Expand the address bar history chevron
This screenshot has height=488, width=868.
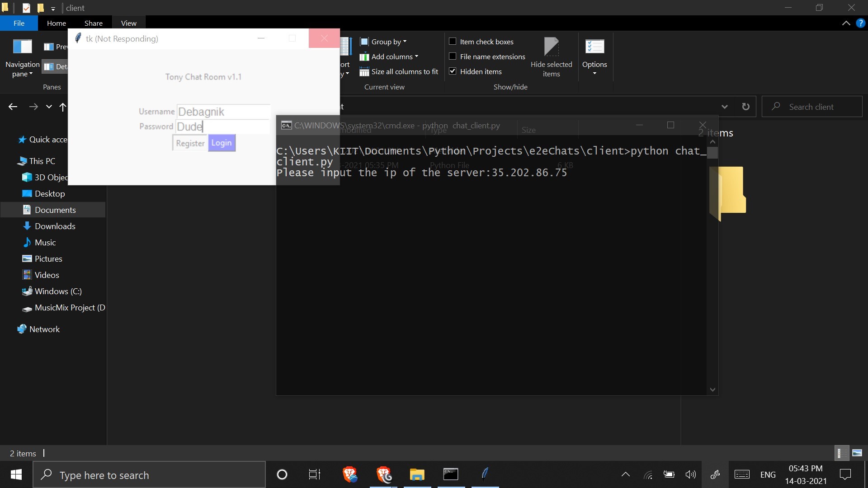point(725,107)
